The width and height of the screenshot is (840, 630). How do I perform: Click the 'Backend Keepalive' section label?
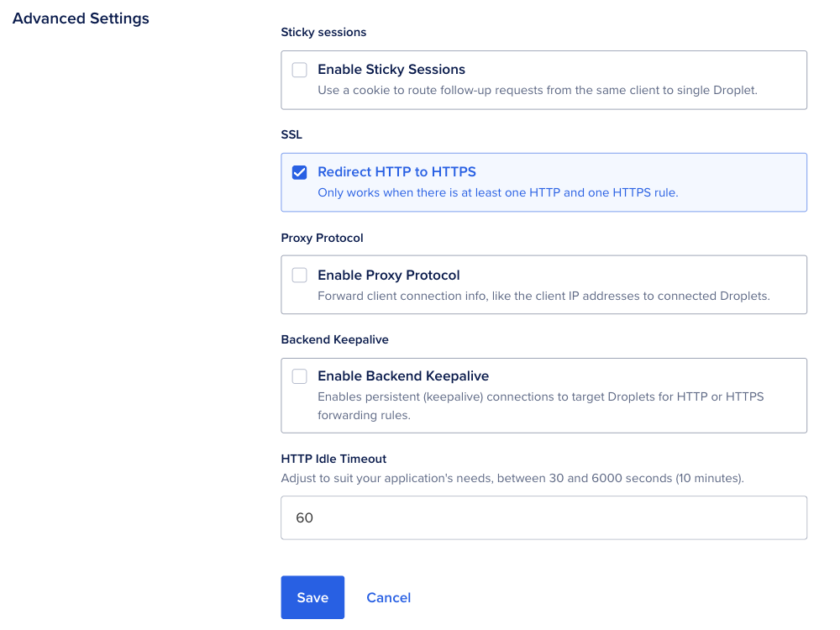[x=335, y=339]
